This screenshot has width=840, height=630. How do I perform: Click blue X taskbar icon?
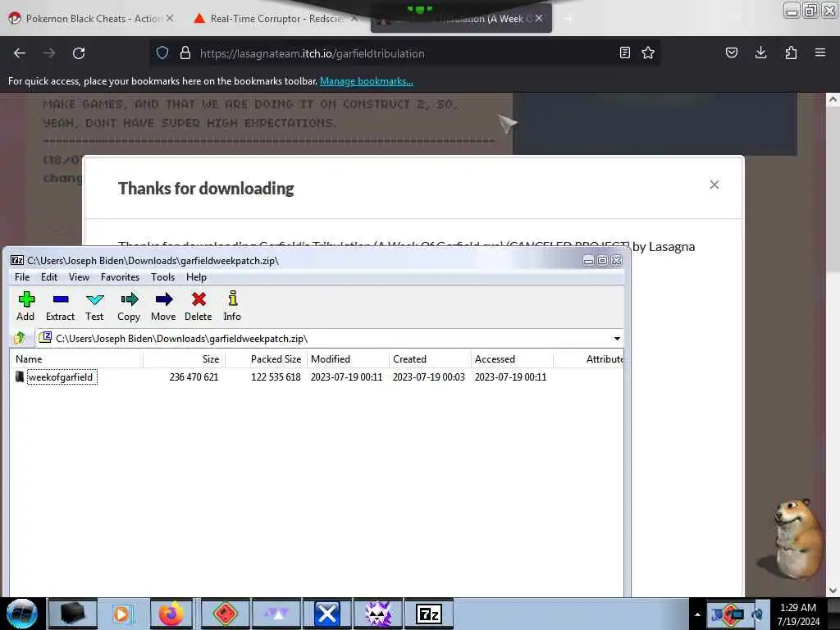(327, 614)
